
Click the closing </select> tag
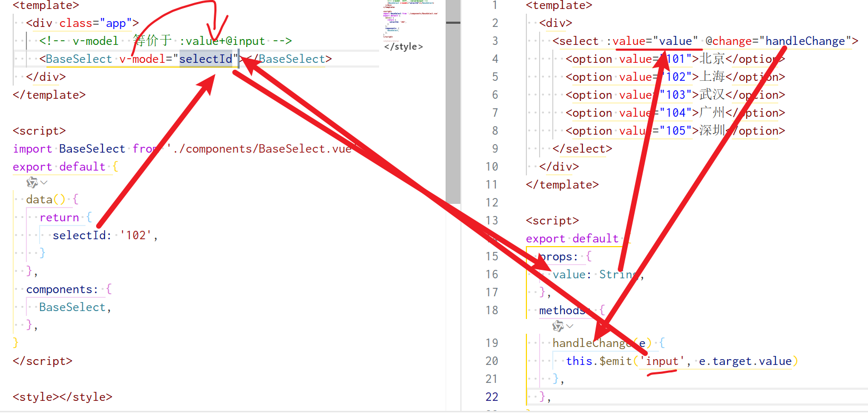(582, 148)
